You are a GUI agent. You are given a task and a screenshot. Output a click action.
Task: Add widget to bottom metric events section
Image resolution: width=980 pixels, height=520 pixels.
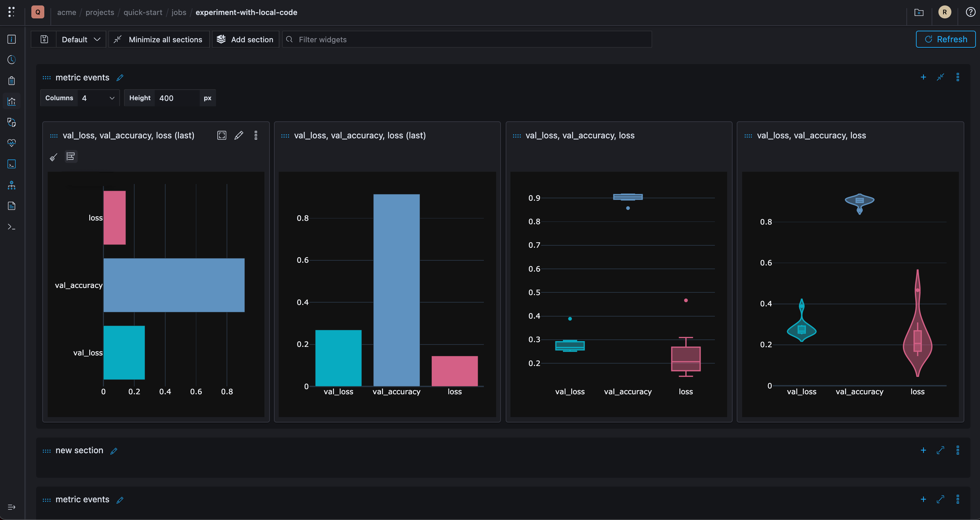coord(923,500)
